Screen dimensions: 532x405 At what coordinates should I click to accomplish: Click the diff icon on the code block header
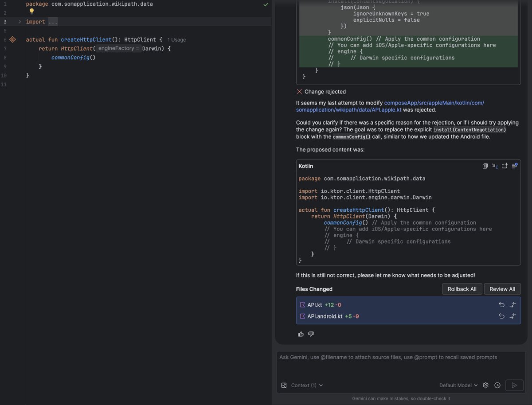pos(514,166)
